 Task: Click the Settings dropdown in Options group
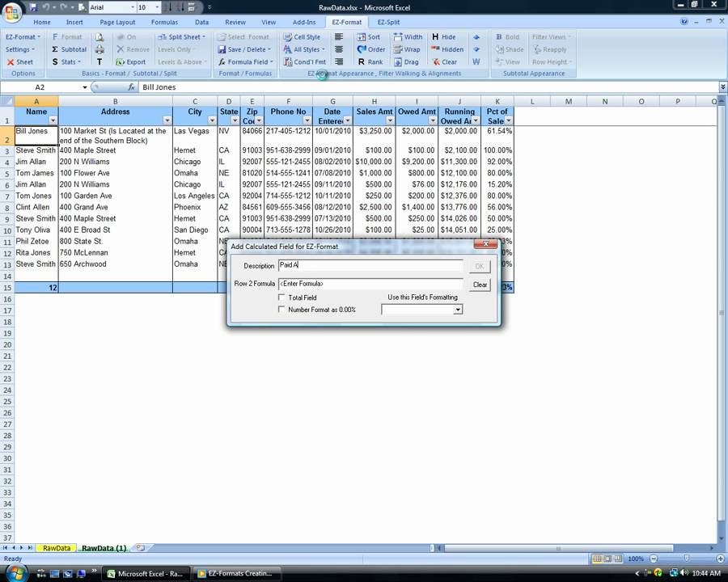[x=20, y=49]
